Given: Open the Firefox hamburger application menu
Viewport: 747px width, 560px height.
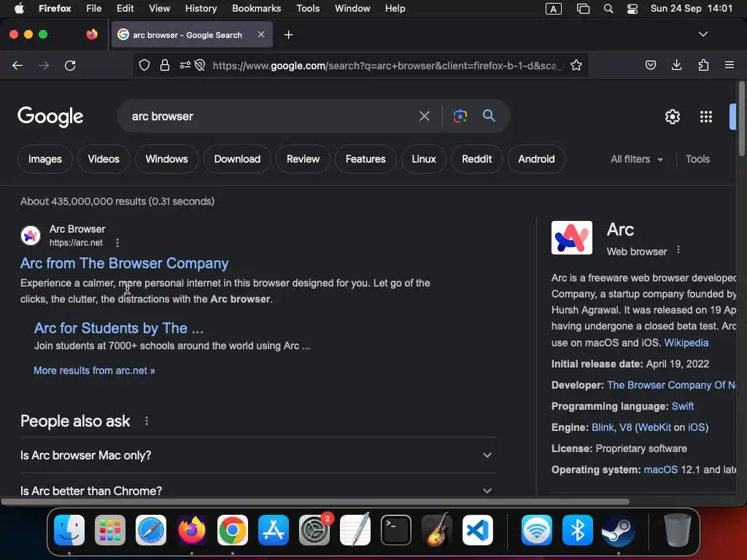Looking at the screenshot, I should click(x=729, y=65).
